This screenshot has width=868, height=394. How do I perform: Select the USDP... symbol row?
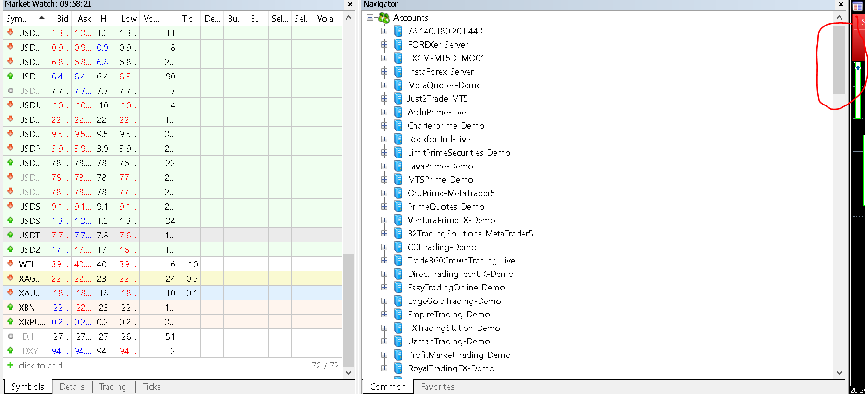click(x=173, y=148)
